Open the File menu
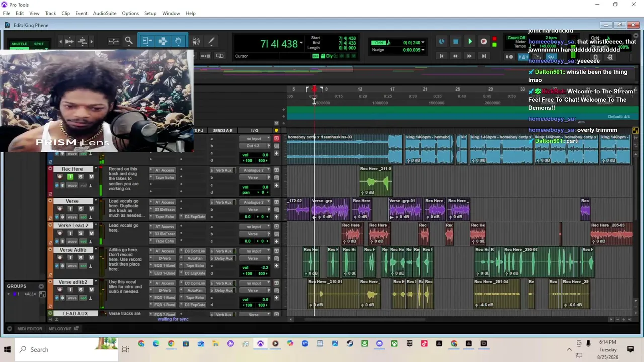 [7, 13]
